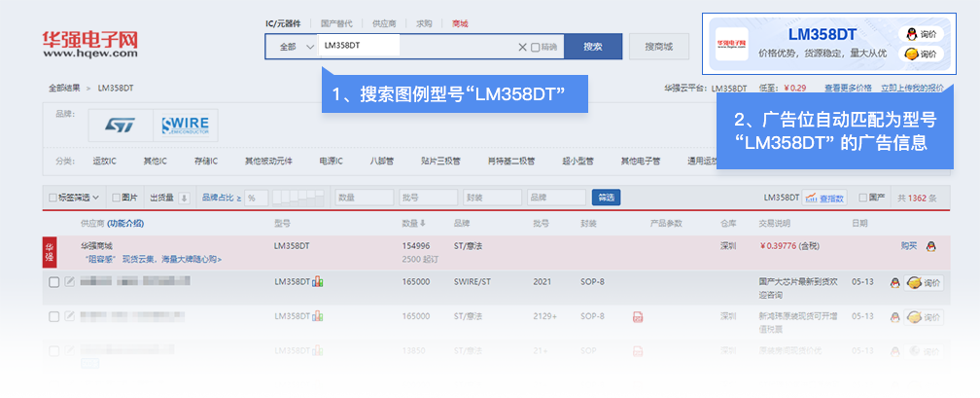This screenshot has height=398, width=980.
Task: Click the 询价 button on the 2129+ row
Action: 924,316
